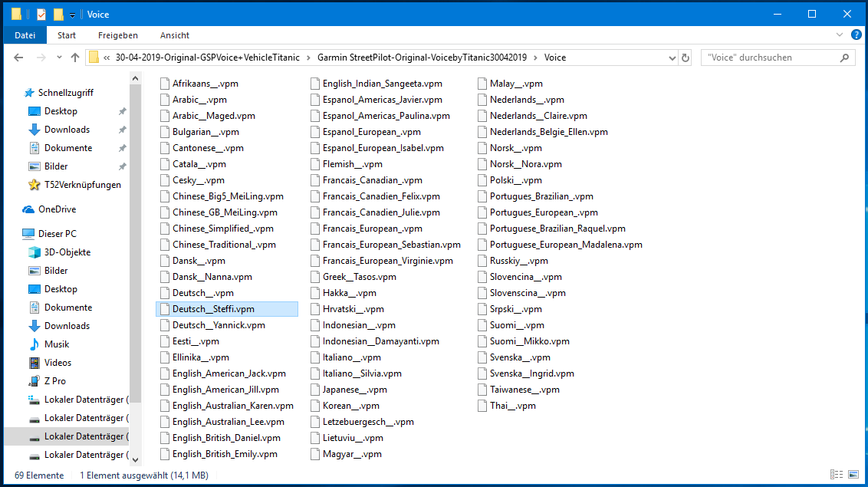Click the Properties quick access icon in title bar

pyautogui.click(x=41, y=15)
